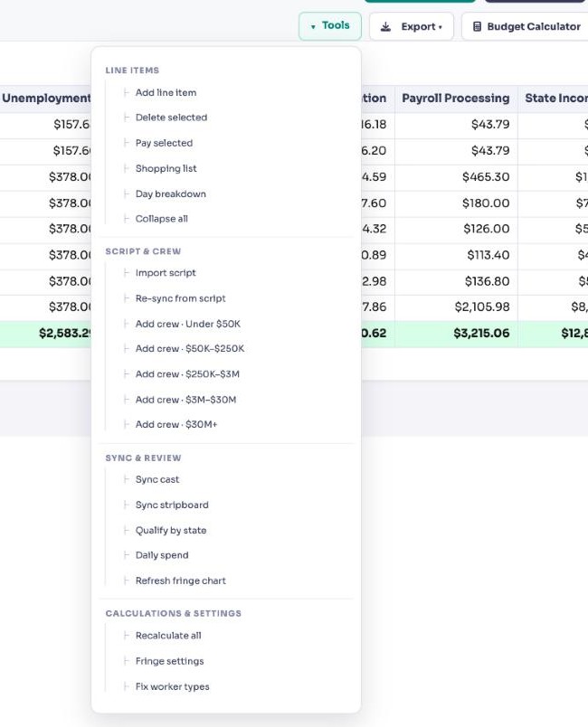Click the SCRIPT & CREW section heading
The height and width of the screenshot is (727, 588).
tap(143, 251)
